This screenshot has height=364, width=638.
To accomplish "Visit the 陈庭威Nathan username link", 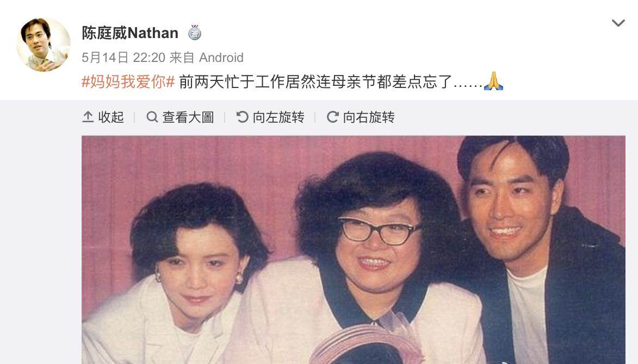I will coord(130,33).
